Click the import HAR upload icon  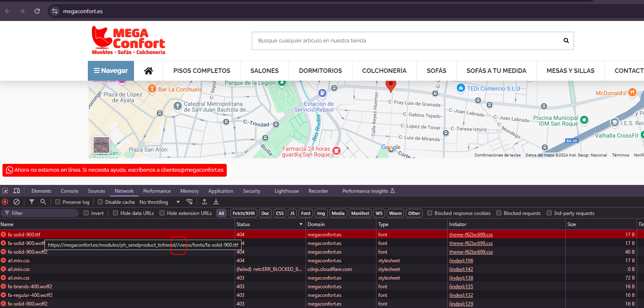point(204,202)
